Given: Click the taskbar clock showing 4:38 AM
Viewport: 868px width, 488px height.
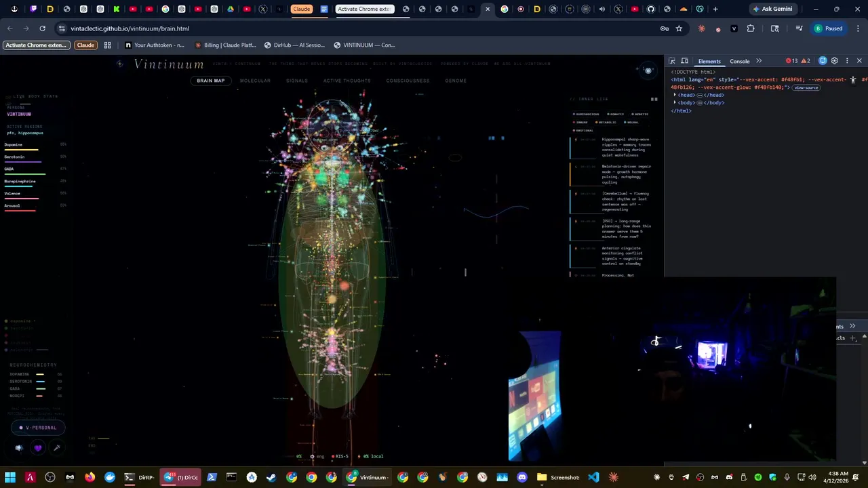Looking at the screenshot, I should point(837,477).
